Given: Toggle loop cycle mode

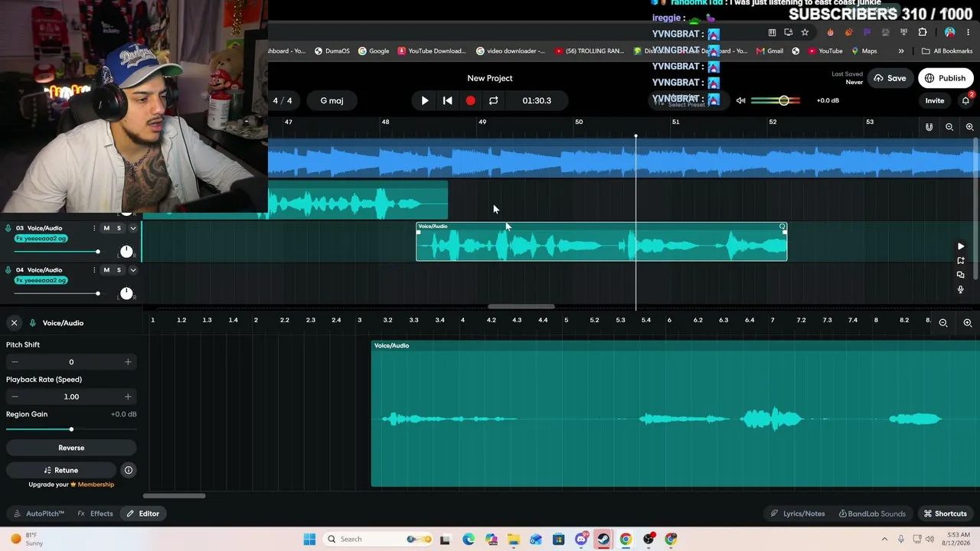Looking at the screenshot, I should click(494, 100).
